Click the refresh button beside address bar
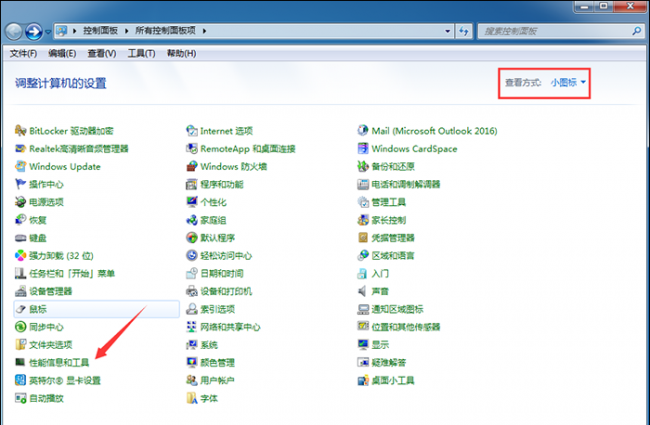 [464, 31]
